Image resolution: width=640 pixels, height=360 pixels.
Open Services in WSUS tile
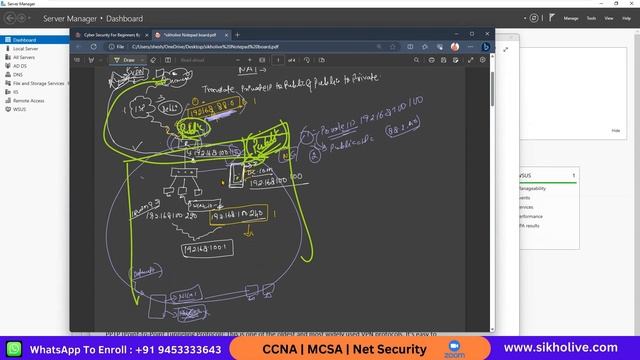coord(526,207)
